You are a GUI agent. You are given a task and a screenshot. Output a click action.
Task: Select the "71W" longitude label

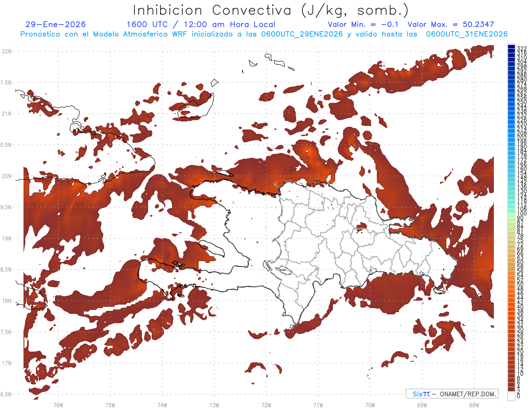(318, 405)
